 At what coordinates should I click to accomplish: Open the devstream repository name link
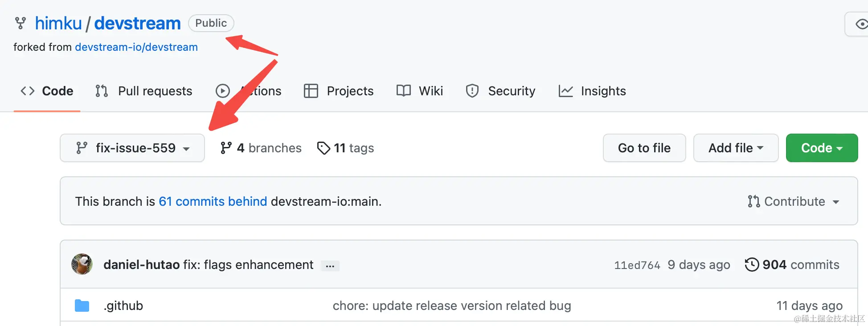pos(137,23)
